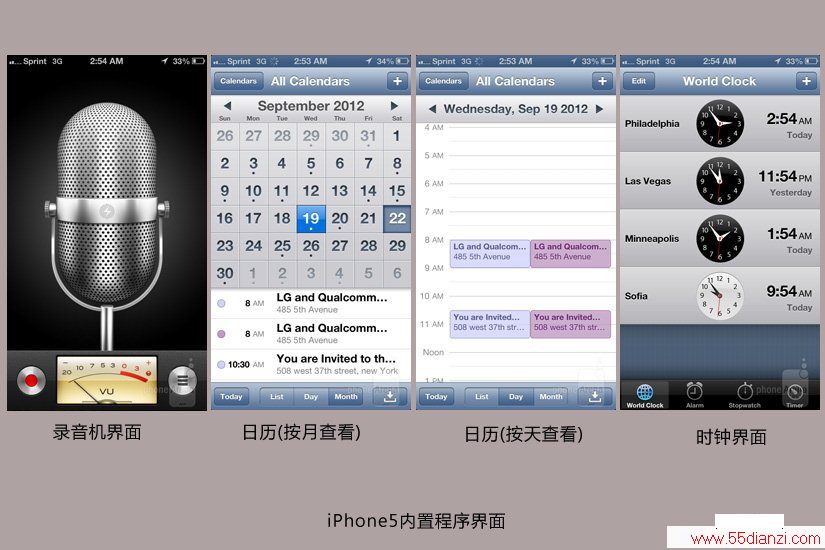Image resolution: width=825 pixels, height=550 pixels.
Task: Open first 8 AM LG and Qualcomm event in list
Action: click(311, 303)
